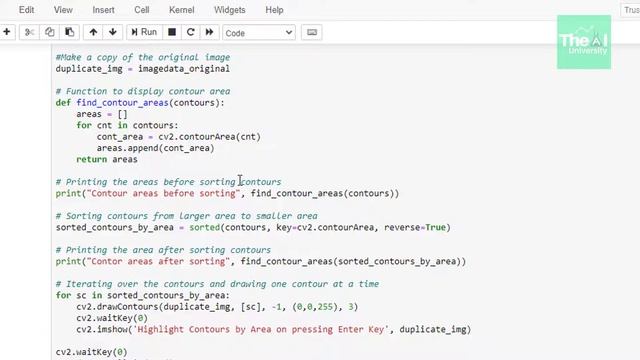Click the indented "cv2.waitKey(0)" line inside loop
Image resolution: width=640 pixels, height=360 pixels.
[x=112, y=318]
